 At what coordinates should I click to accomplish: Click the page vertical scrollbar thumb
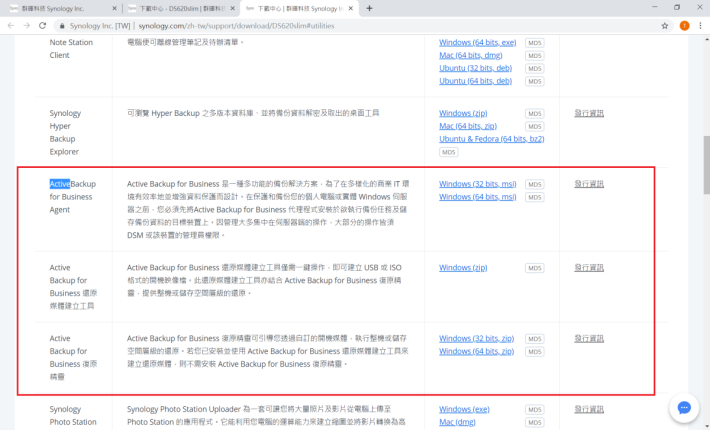706,164
